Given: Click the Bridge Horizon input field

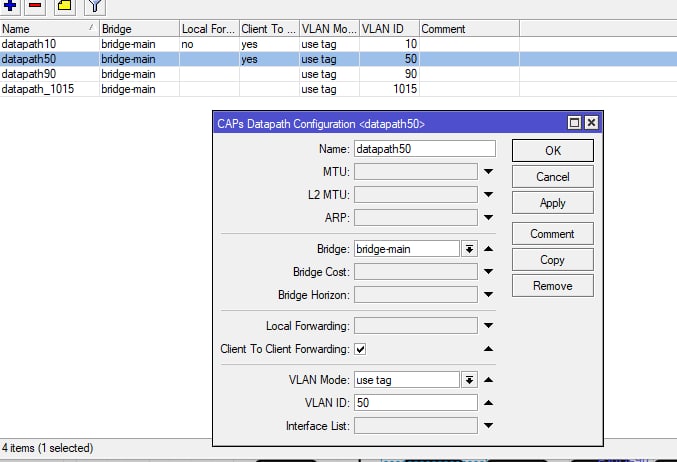Looking at the screenshot, I should point(416,294).
